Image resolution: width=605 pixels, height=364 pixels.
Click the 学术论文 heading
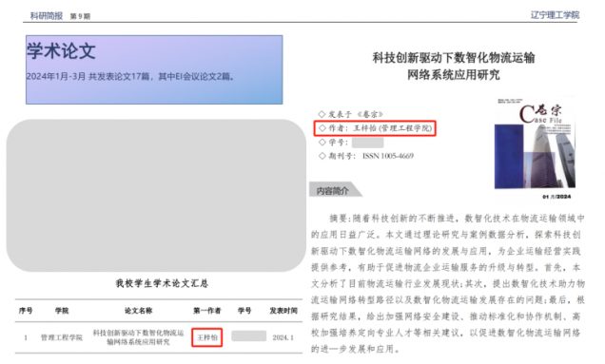[61, 50]
